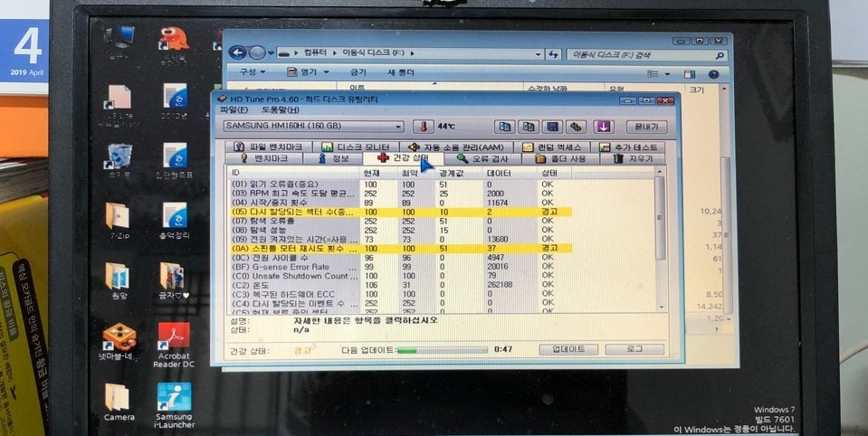The width and height of the screenshot is (868, 436).
Task: Select the (01) 읽기 오류율 row
Action: [400, 185]
